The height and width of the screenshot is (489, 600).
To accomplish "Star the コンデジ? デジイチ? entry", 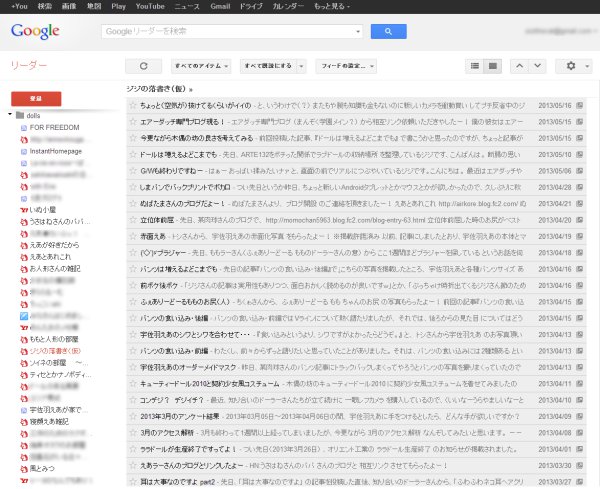I will point(133,400).
